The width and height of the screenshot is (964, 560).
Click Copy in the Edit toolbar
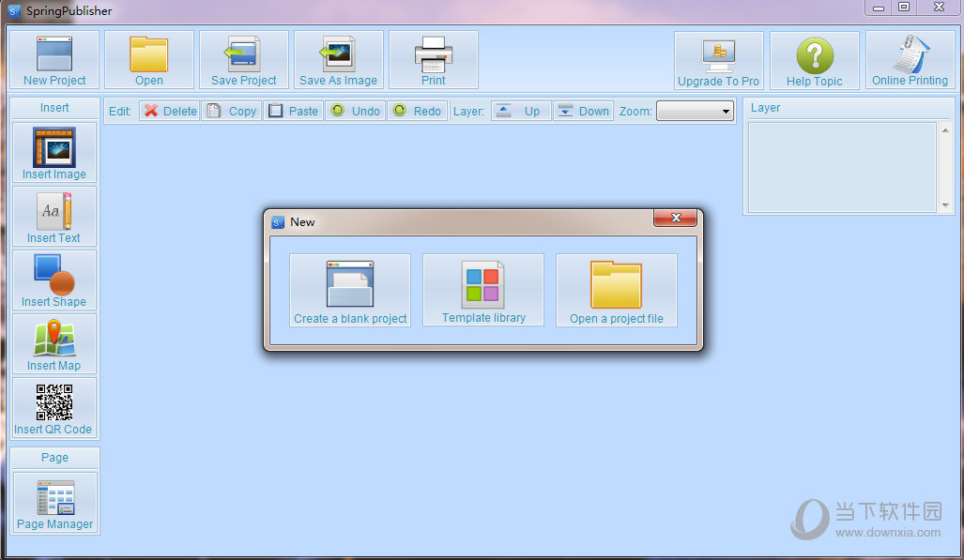[x=232, y=111]
